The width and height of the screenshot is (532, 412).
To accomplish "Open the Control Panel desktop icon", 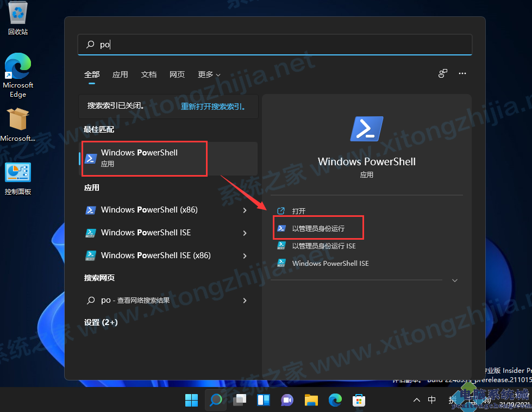I will click(17, 178).
